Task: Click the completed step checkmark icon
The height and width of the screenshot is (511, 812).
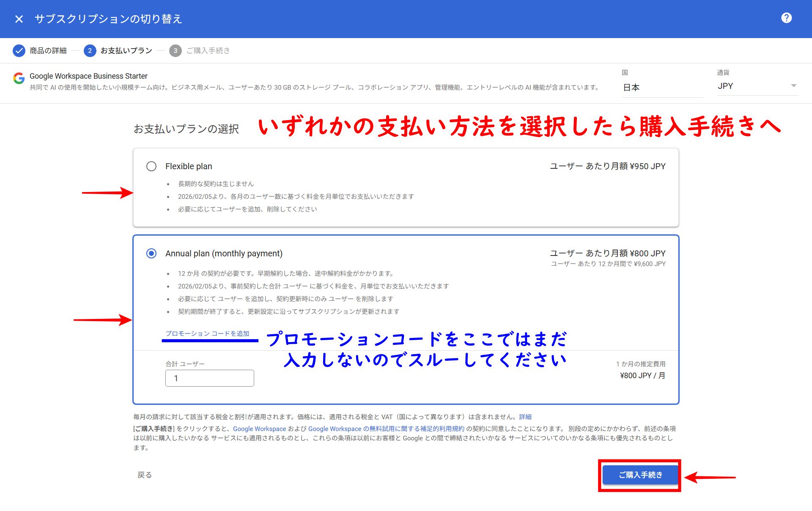Action: [19, 51]
